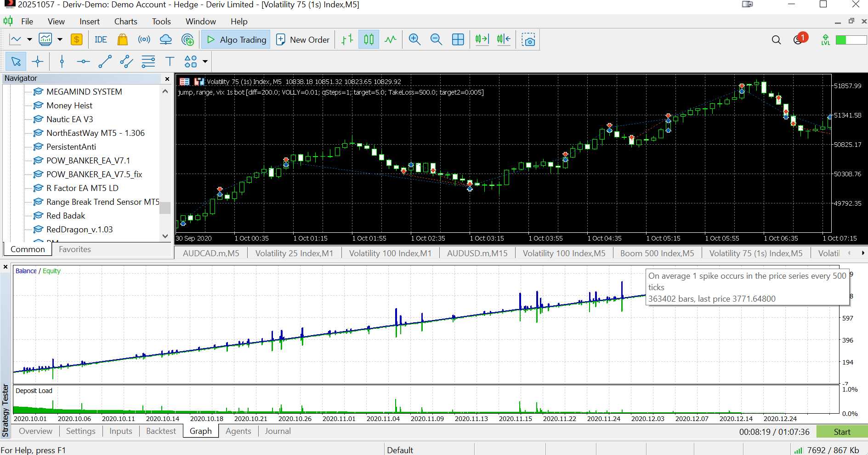Open the Market shopping bag icon
The image size is (868, 455).
[122, 39]
